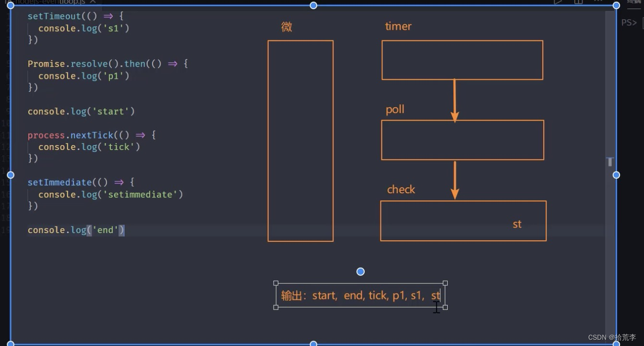Viewport: 644px width, 346px height.
Task: Click the 'process.nextTick' code line
Action: [92, 135]
